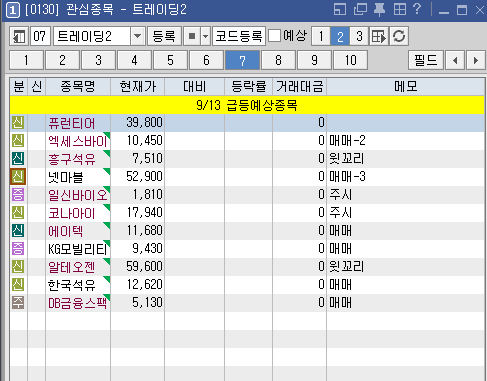
Task: Switch to group tab 3
Action: point(98,60)
